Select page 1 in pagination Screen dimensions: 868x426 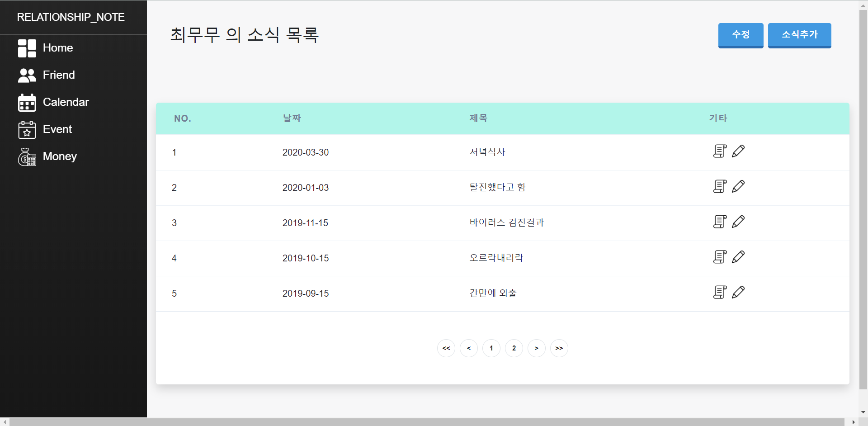click(x=491, y=348)
